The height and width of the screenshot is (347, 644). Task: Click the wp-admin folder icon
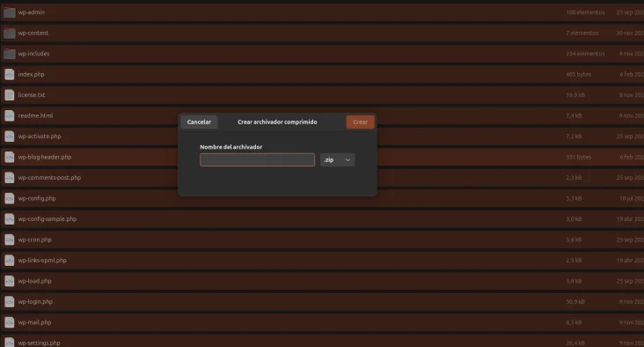click(x=10, y=12)
